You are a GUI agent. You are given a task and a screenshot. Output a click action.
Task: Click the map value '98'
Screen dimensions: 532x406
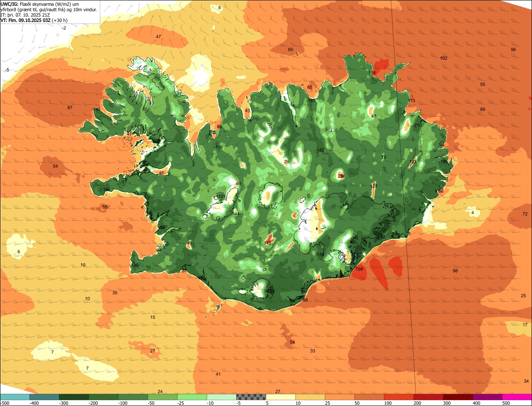tap(455, 271)
